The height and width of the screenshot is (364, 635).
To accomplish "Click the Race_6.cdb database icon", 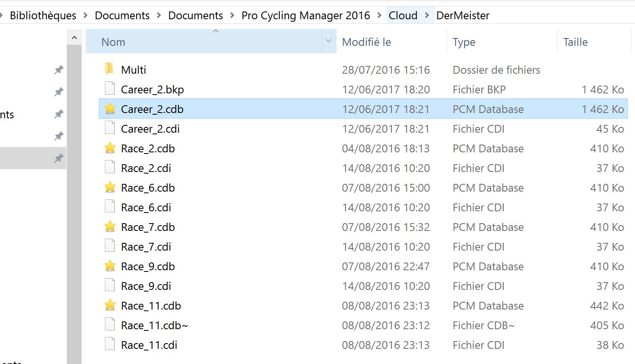I will point(110,188).
